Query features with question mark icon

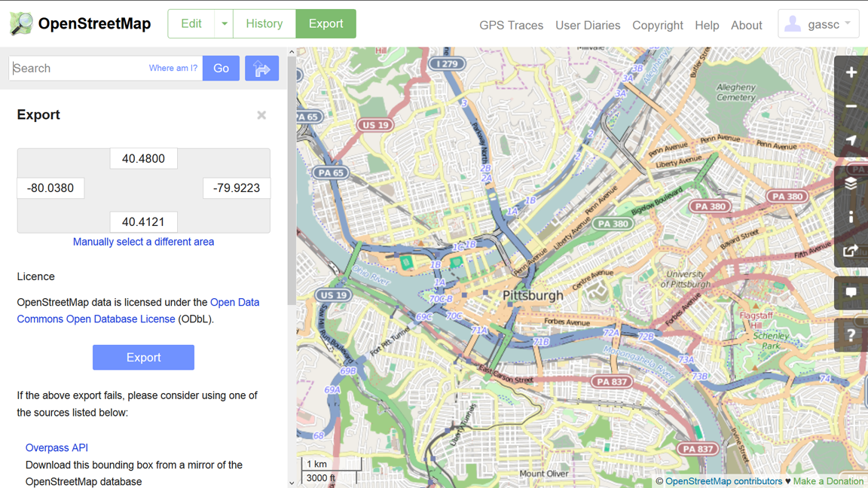click(x=851, y=335)
